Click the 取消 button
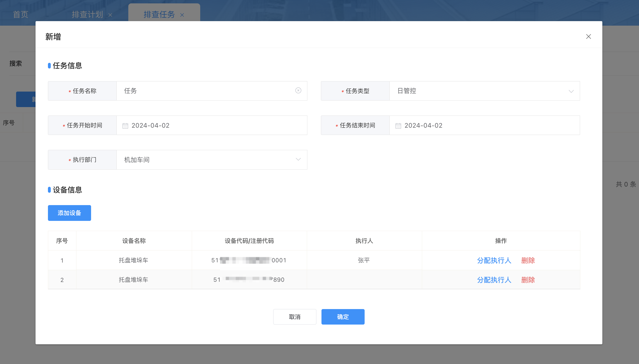This screenshot has height=364, width=639. (x=295, y=317)
